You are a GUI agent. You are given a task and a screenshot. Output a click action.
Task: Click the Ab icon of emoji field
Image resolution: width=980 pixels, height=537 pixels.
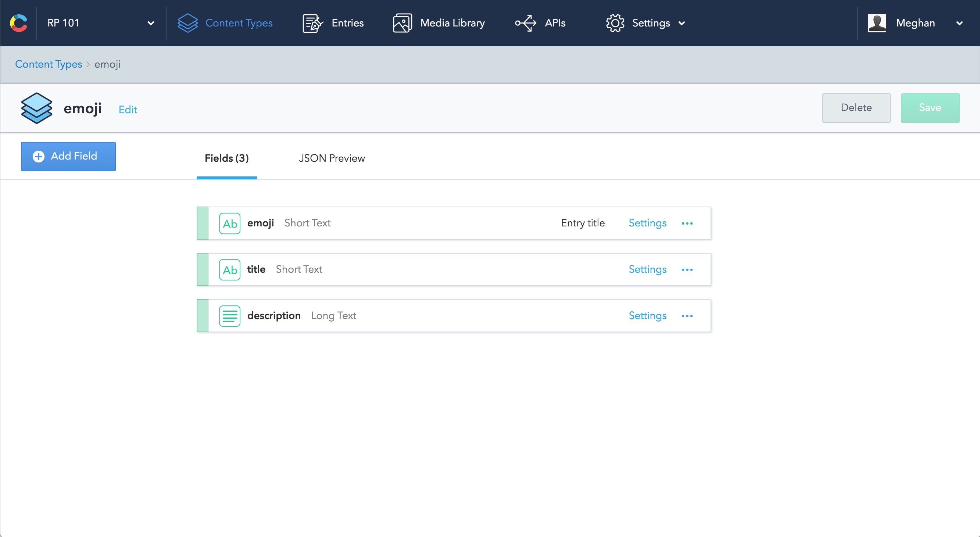tap(229, 223)
